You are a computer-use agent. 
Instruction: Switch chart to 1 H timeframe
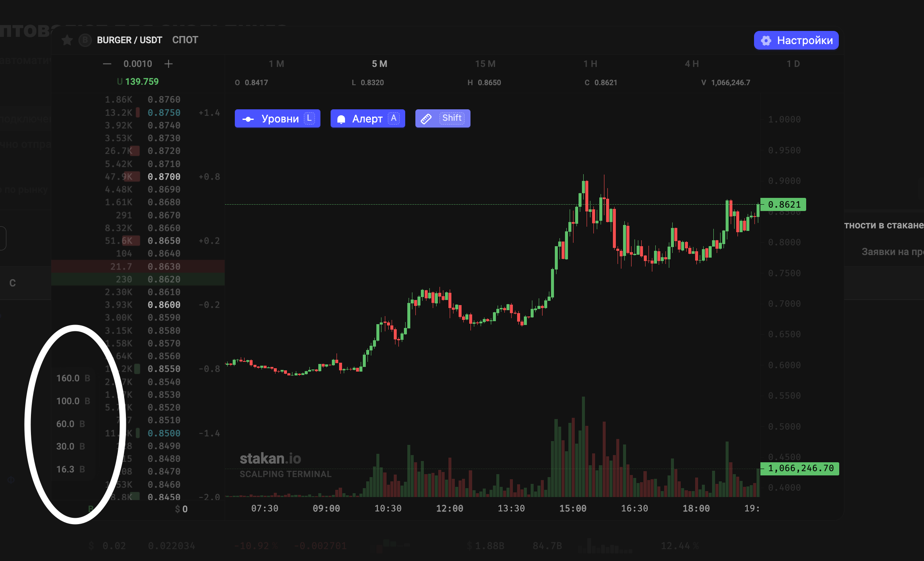click(590, 64)
